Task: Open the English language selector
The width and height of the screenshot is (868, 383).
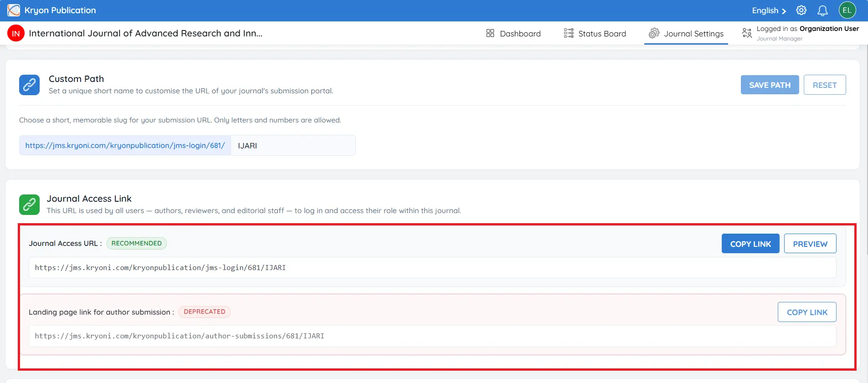Action: pos(769,10)
